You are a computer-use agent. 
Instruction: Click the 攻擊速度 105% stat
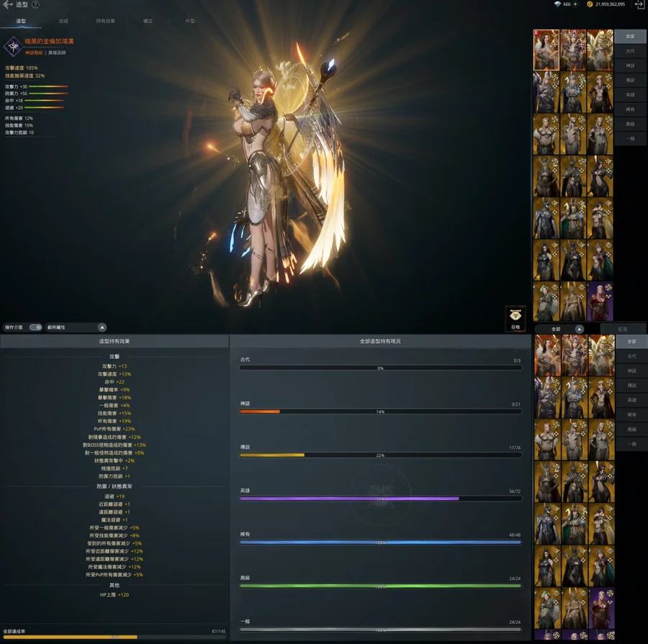tap(22, 68)
